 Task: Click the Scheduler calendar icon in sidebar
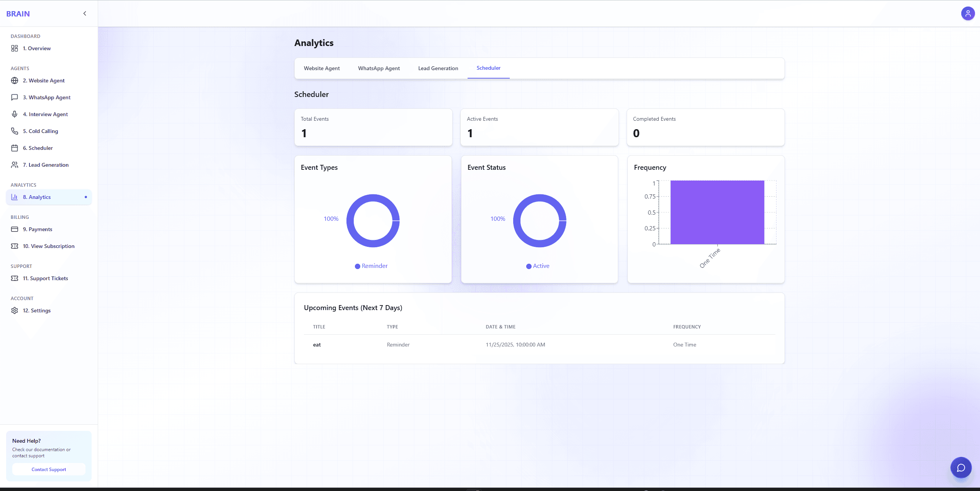[15, 148]
